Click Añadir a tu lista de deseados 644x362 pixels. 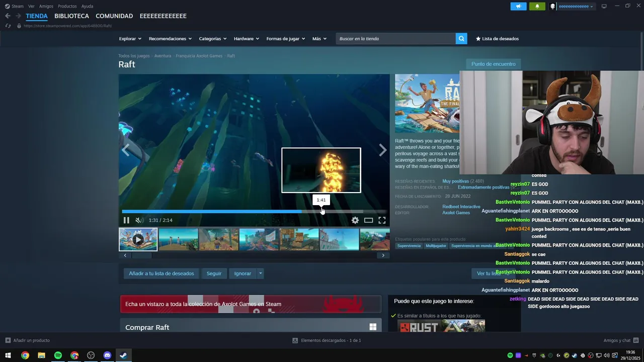pyautogui.click(x=162, y=274)
